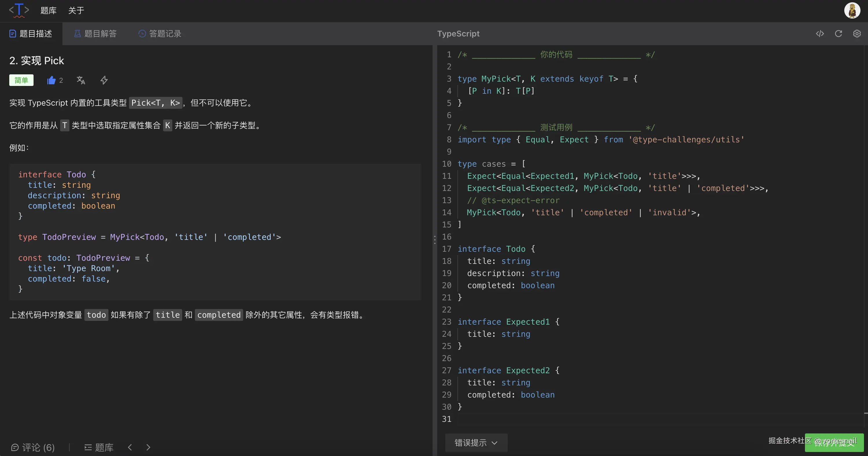868x456 pixels.
Task: Switch to the 答题记录 tab
Action: coord(160,34)
